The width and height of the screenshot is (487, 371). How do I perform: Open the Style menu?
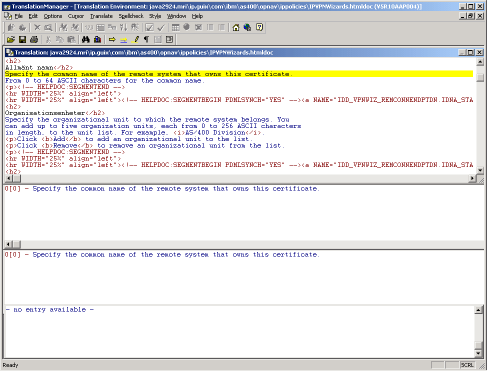point(155,16)
